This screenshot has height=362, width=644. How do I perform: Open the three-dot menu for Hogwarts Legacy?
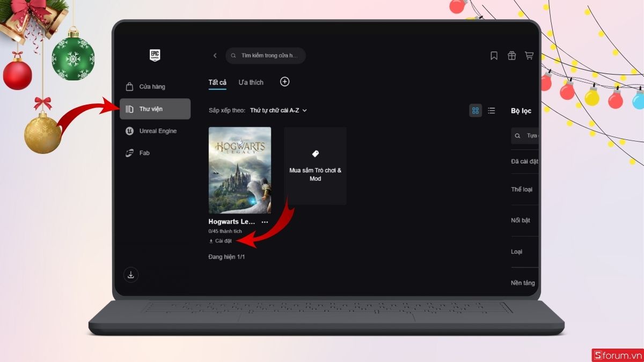pyautogui.click(x=265, y=222)
